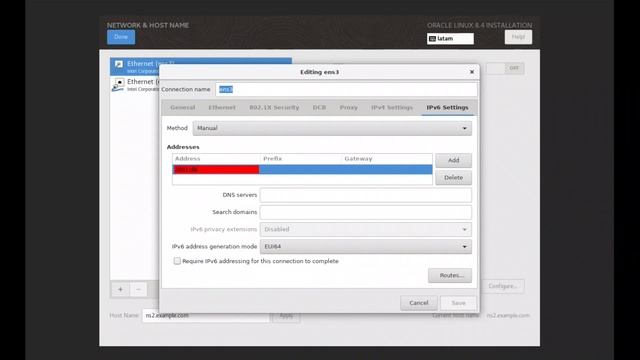Click the first Ethernet device icon
The width and height of the screenshot is (640, 360).
click(x=119, y=64)
